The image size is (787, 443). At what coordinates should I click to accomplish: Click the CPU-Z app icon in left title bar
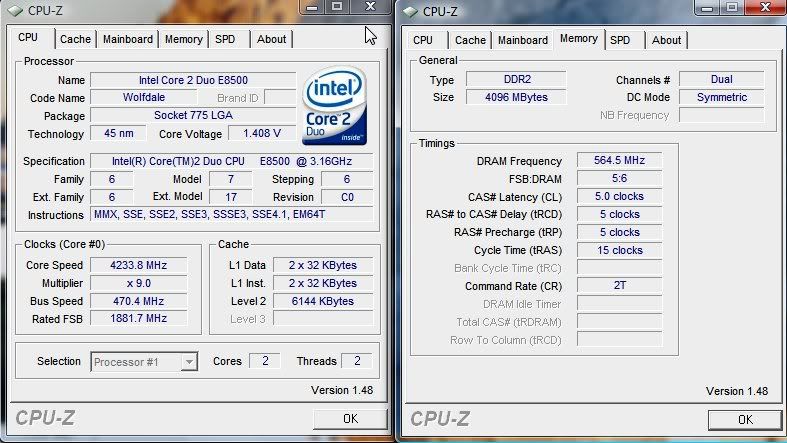click(15, 11)
